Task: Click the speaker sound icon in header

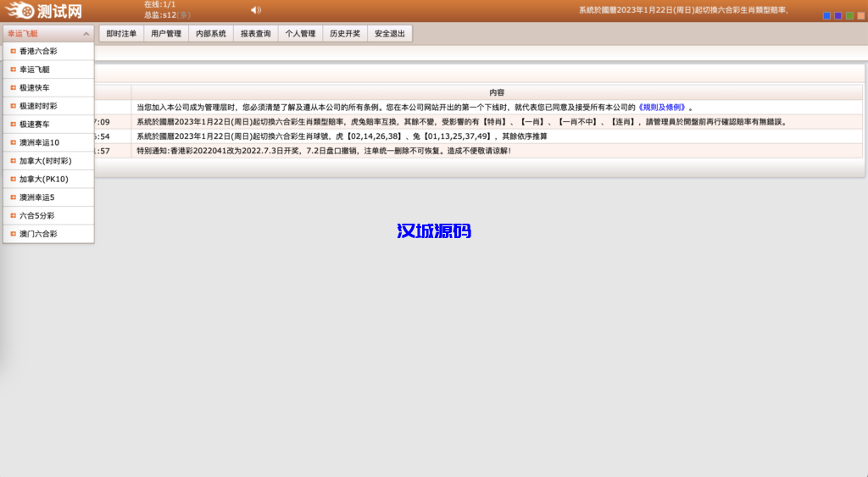Action: coord(256,10)
